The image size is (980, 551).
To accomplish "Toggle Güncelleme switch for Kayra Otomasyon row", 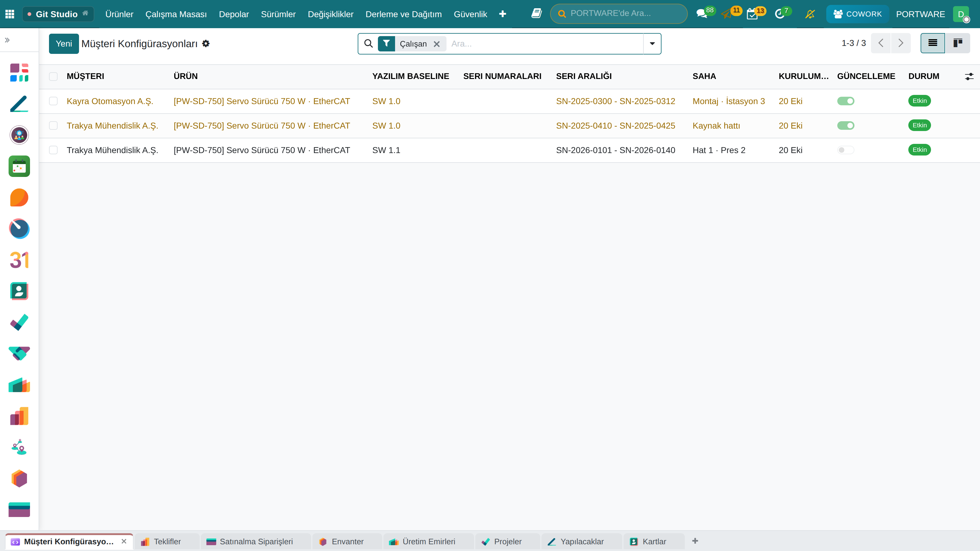I will (846, 101).
